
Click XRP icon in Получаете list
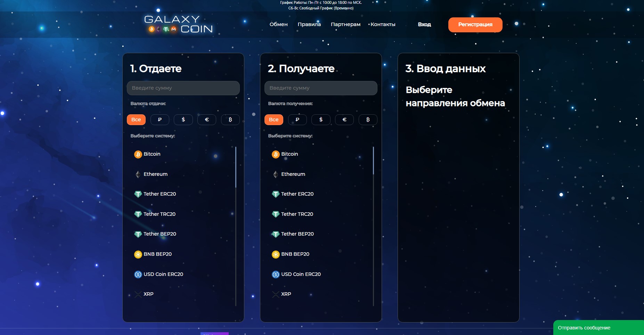(x=276, y=294)
